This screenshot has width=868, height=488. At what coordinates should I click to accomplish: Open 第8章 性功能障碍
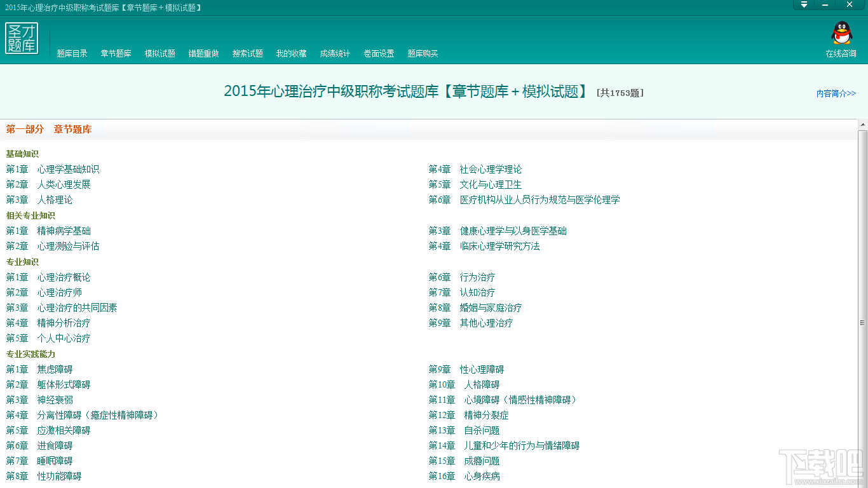coord(44,476)
